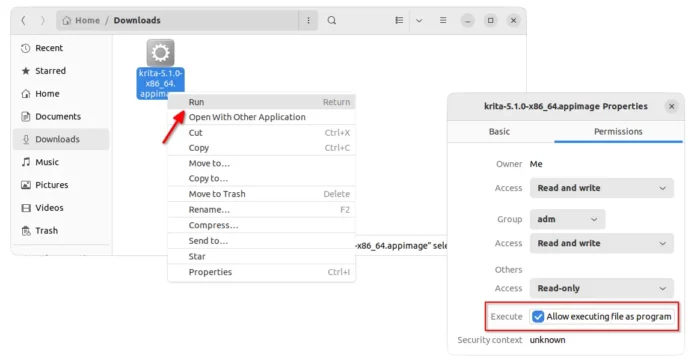Select Star in the context menu

(262, 256)
